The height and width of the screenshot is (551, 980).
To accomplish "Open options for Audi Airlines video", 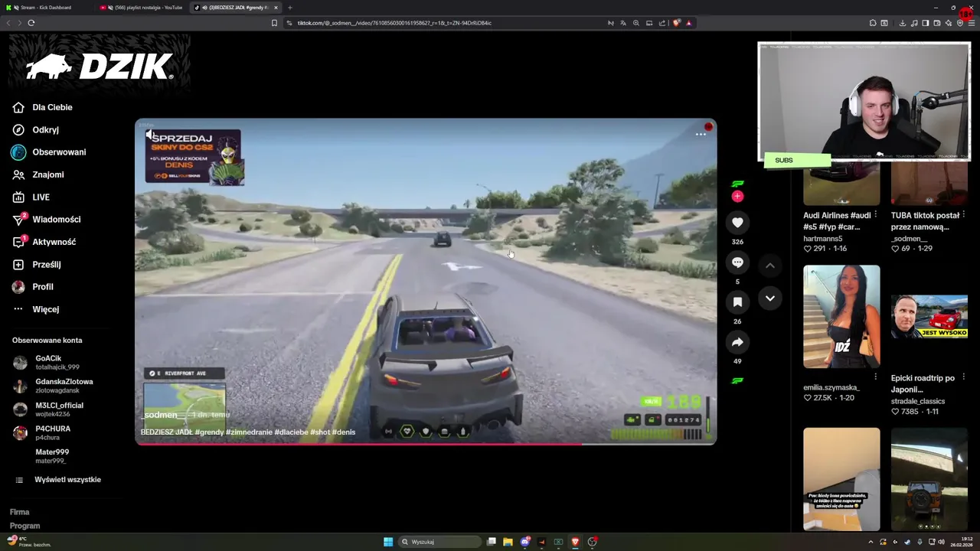I will point(875,214).
